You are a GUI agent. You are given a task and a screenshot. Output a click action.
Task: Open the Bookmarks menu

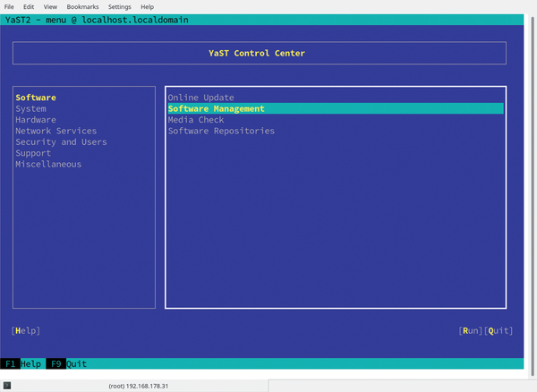point(82,7)
